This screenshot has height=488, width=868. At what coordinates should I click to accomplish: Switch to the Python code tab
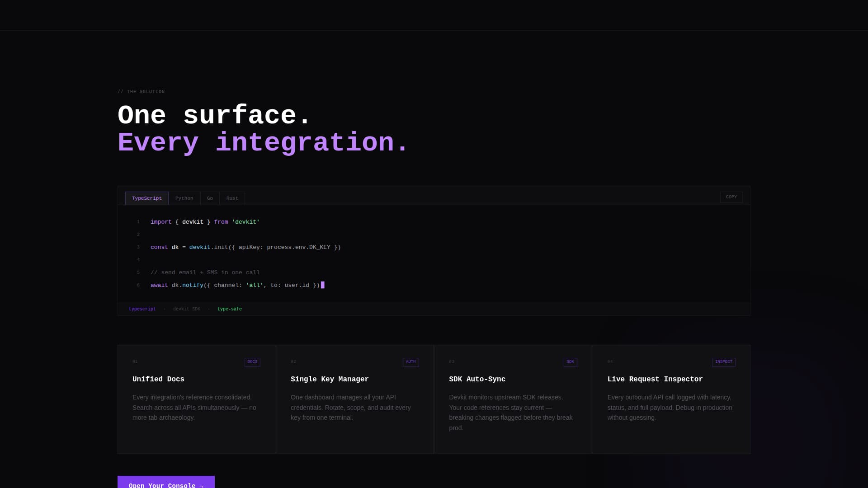184,198
